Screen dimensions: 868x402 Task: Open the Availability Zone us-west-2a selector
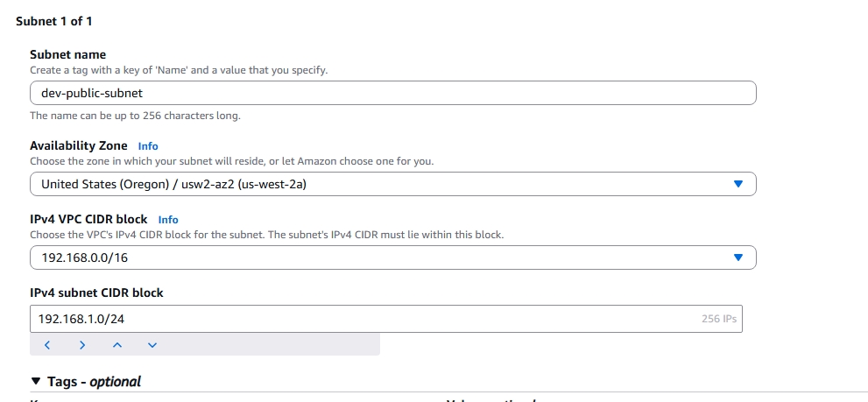(385, 184)
